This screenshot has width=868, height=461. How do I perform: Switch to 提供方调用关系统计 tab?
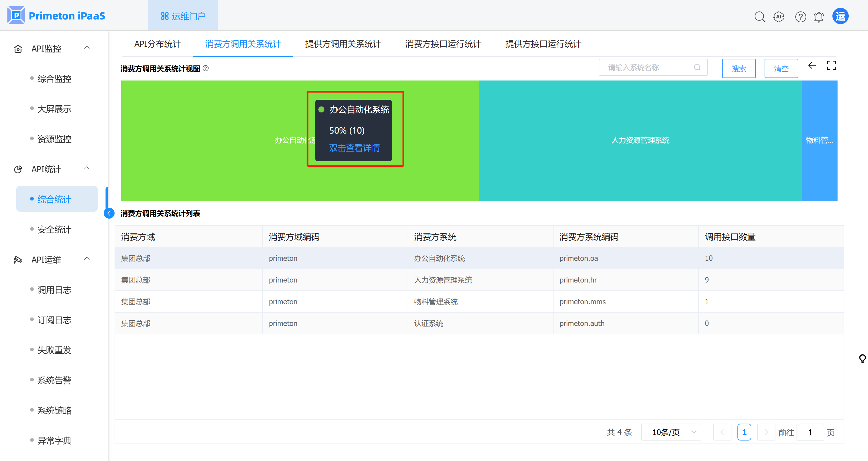pyautogui.click(x=343, y=44)
